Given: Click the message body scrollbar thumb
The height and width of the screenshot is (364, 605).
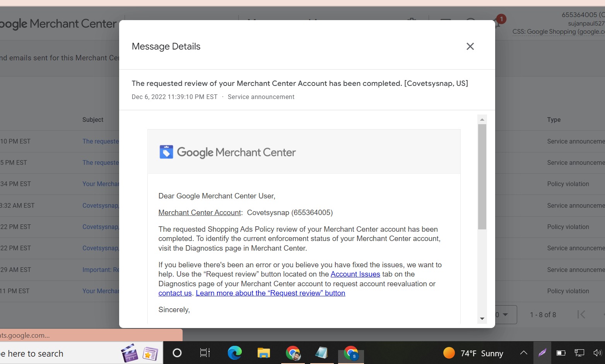Looking at the screenshot, I should (x=482, y=177).
